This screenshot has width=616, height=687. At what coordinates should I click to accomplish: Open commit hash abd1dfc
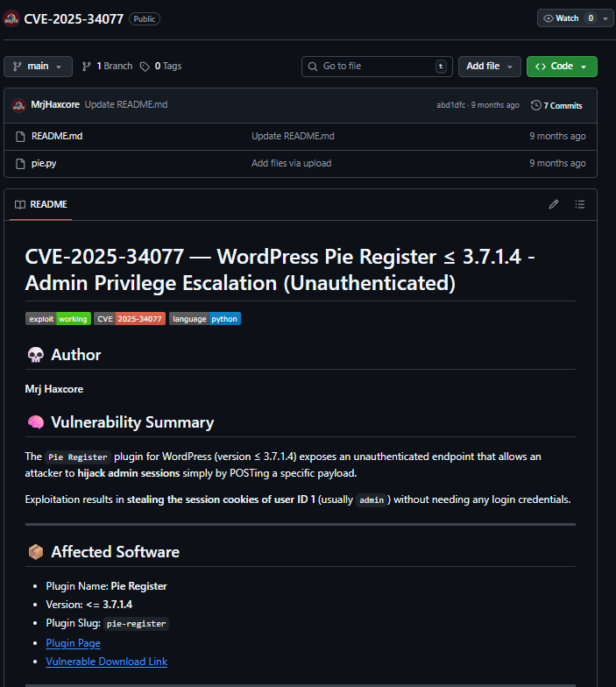pos(450,105)
